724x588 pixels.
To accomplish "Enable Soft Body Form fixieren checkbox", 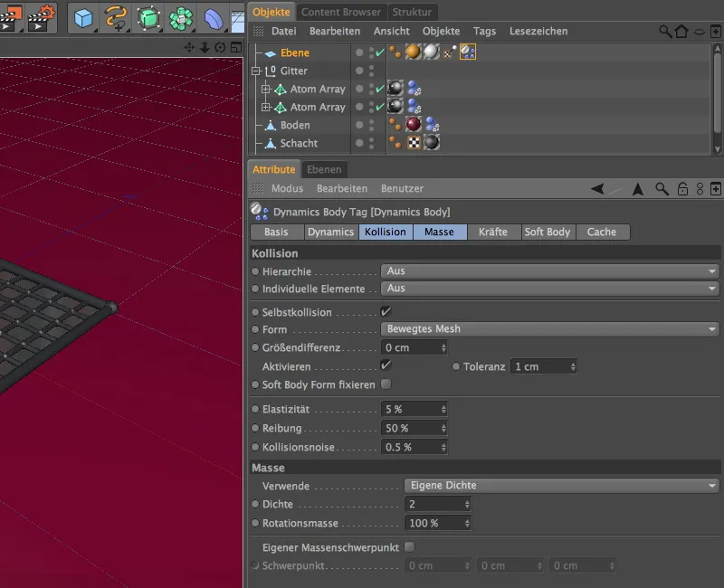I will 386,384.
